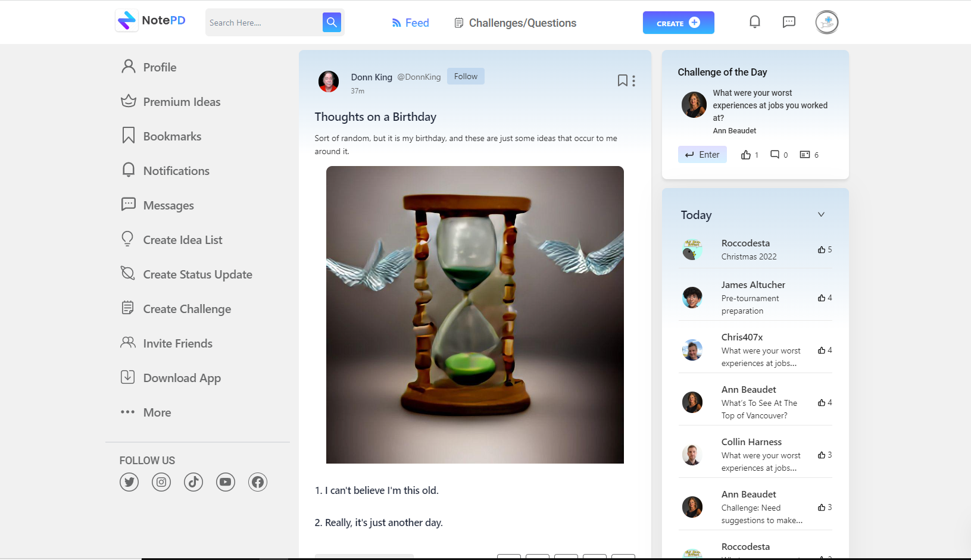This screenshot has height=560, width=971.
Task: Open Create Status Update
Action: click(x=186, y=274)
